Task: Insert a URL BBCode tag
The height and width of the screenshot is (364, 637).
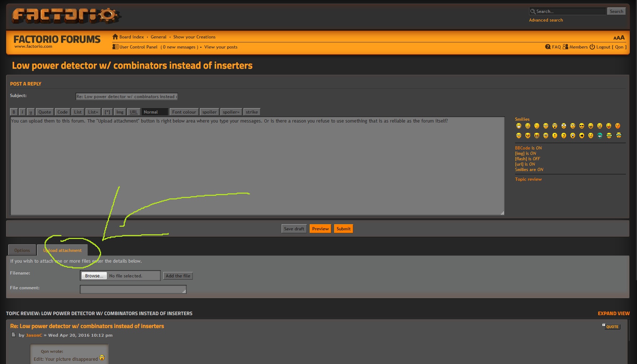Action: 133,112
